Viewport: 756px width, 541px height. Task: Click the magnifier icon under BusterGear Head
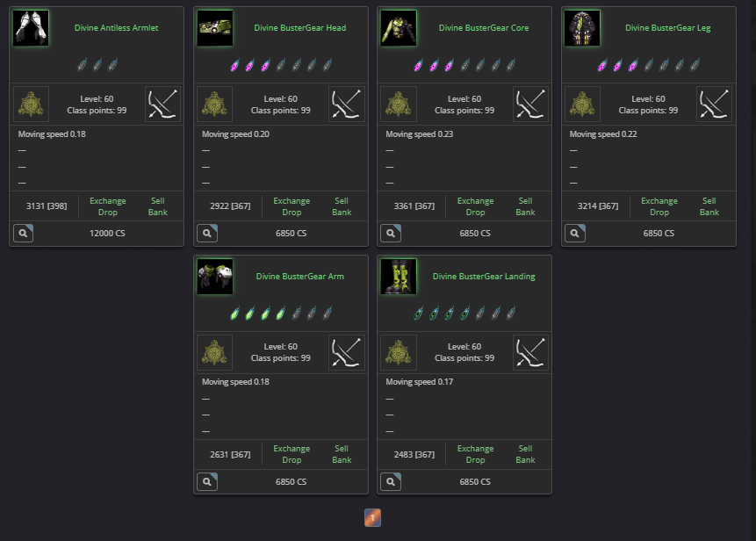[x=207, y=234]
